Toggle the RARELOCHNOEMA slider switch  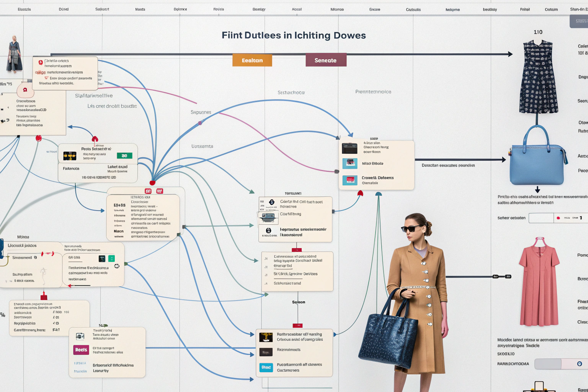(x=579, y=364)
